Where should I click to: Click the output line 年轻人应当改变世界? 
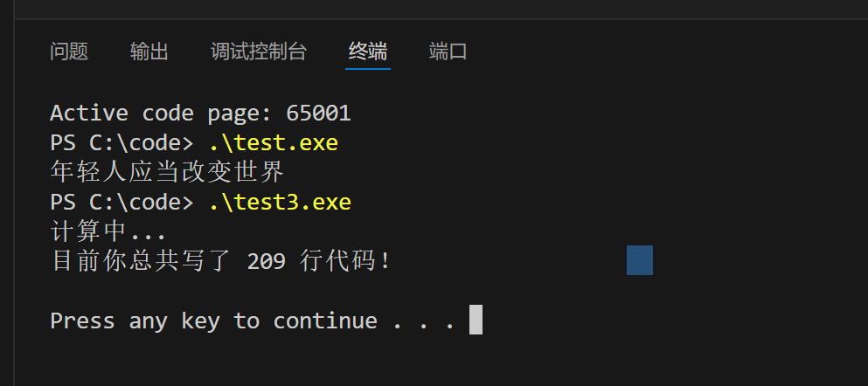(x=167, y=173)
